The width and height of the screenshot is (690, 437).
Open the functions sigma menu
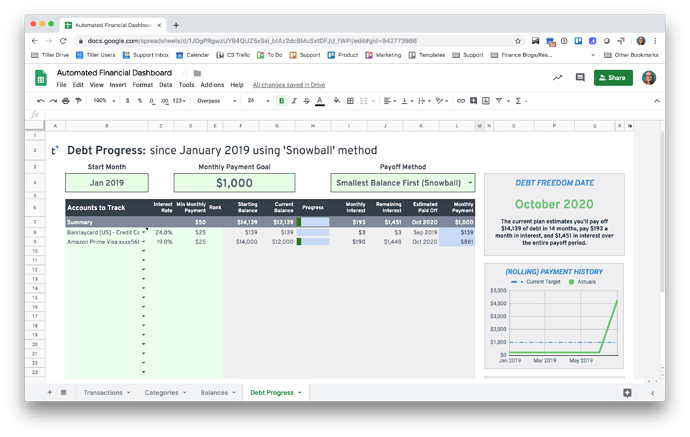521,101
